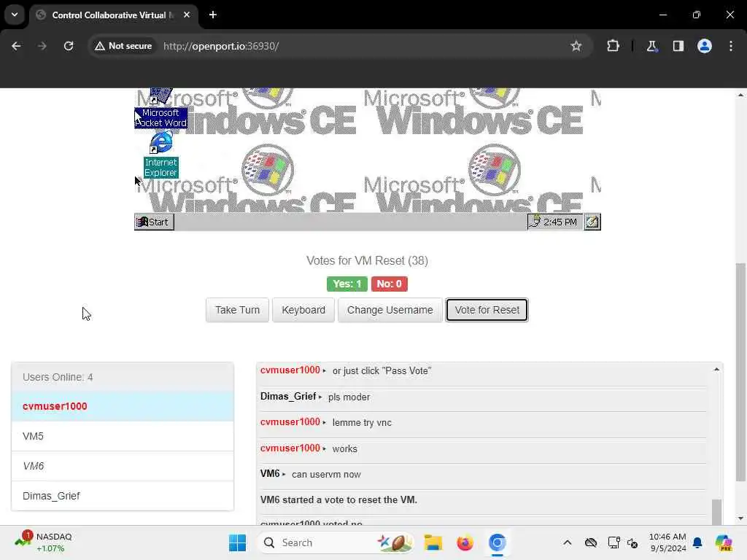The width and height of the screenshot is (747, 560).
Task: Open the browser profile avatar
Action: [x=705, y=46]
